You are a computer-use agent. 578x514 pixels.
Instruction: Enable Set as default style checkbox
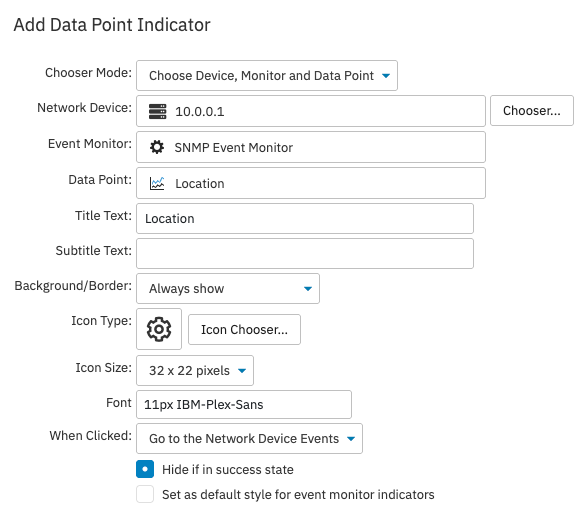pos(145,494)
